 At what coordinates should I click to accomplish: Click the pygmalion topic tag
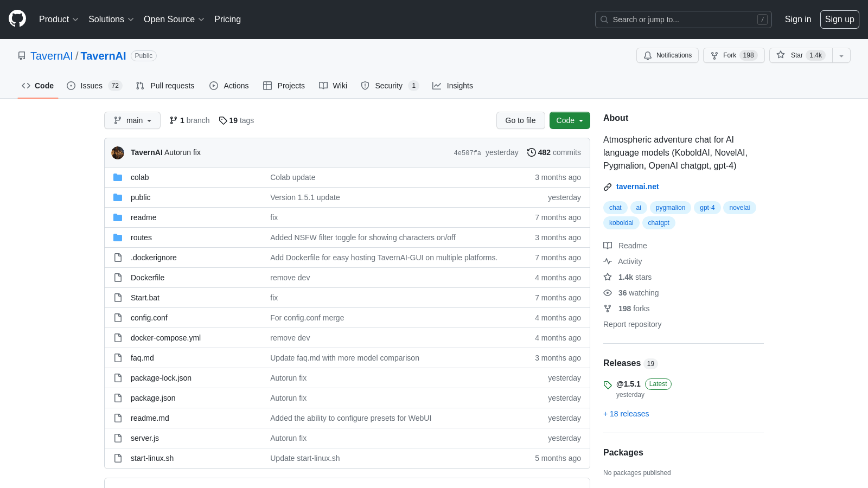coord(670,208)
